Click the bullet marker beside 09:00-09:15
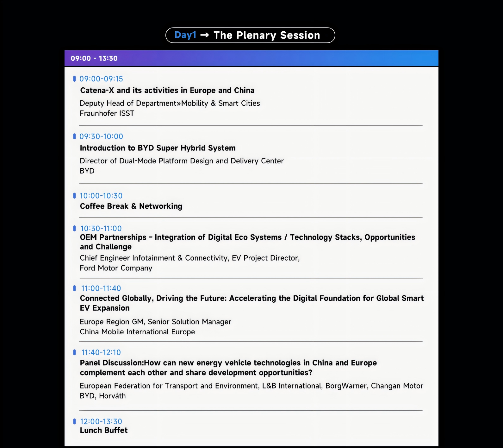Viewport: 503px width, 448px height. (74, 79)
